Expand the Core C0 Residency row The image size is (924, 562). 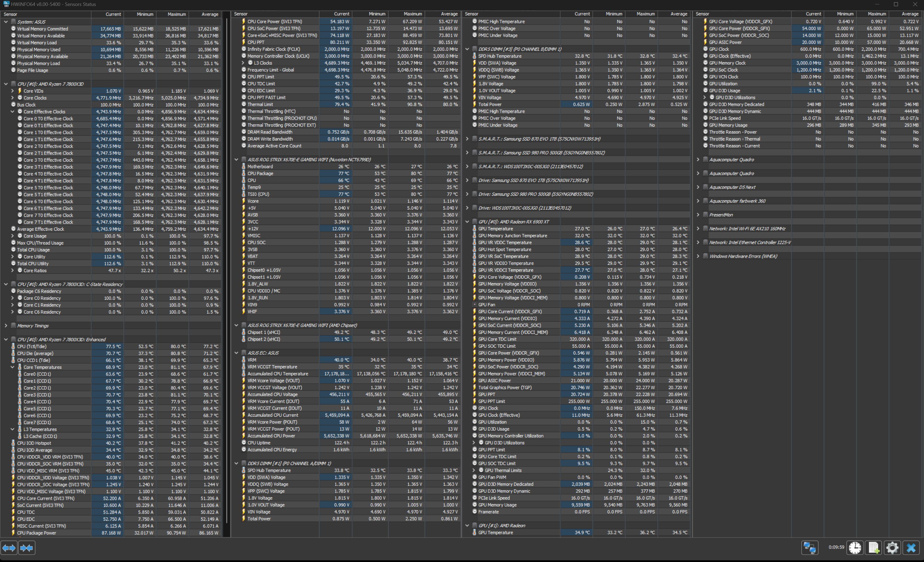pos(12,298)
